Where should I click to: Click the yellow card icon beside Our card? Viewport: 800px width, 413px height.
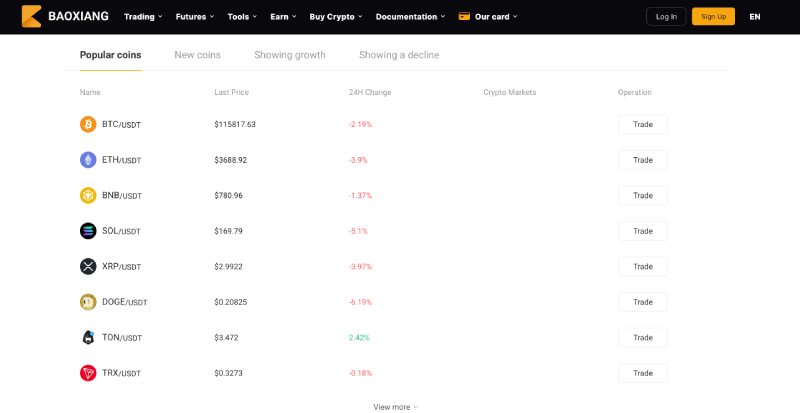pos(464,16)
